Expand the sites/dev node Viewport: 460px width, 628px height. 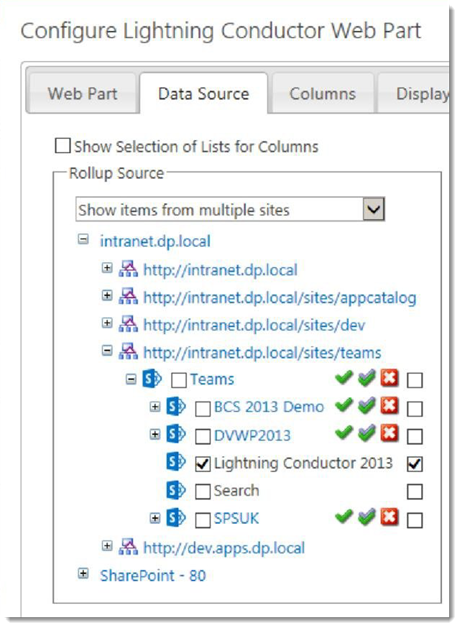coord(107,323)
